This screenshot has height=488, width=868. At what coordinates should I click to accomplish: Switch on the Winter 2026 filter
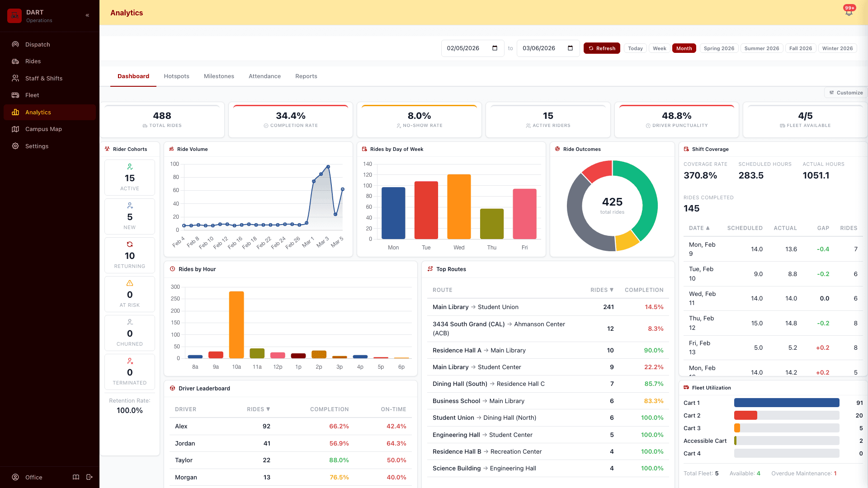837,48
